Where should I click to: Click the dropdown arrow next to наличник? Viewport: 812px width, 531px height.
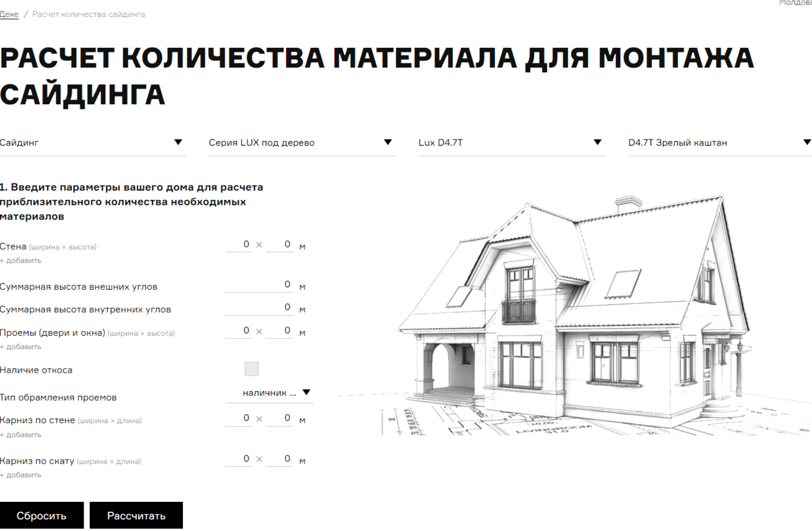click(x=307, y=392)
